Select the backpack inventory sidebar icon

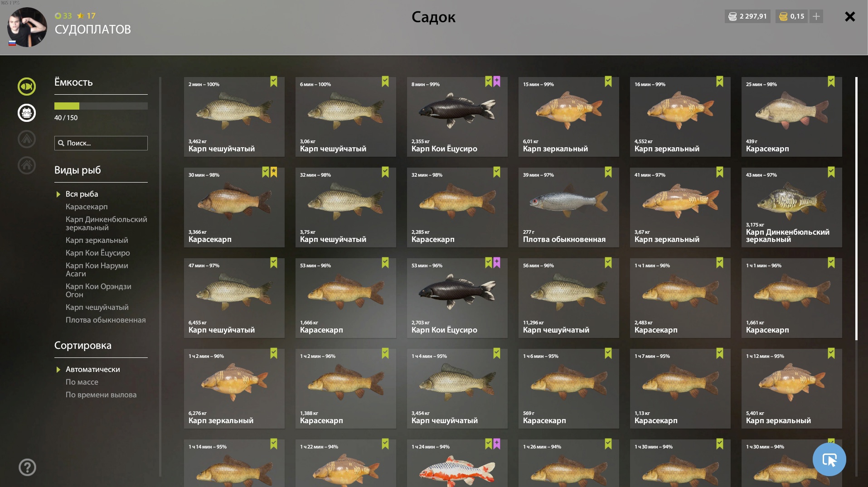coord(27,113)
